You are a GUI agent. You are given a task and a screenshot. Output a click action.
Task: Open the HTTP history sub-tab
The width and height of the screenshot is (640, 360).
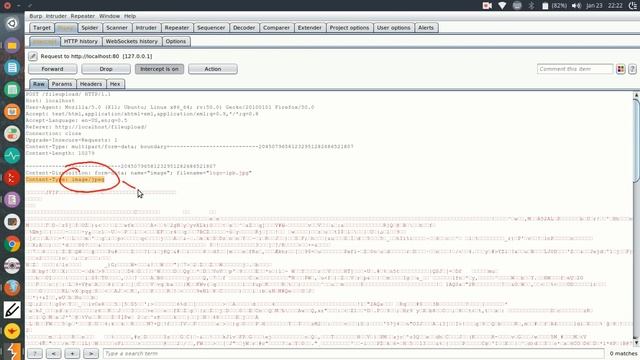[x=81, y=41]
